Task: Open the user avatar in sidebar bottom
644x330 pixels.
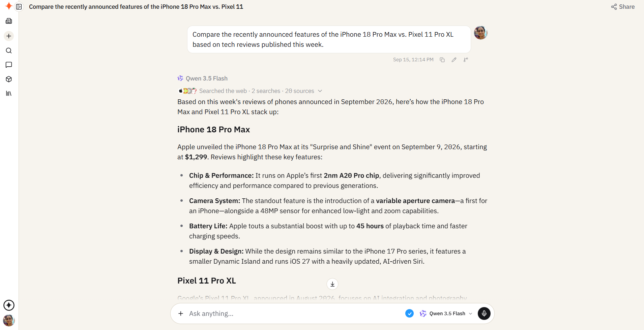Action: [x=9, y=320]
